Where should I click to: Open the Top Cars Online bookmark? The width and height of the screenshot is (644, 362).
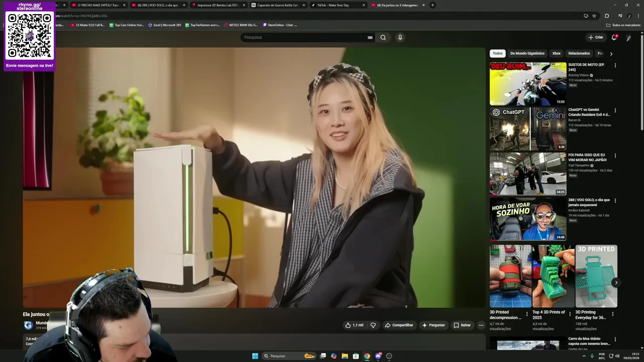click(126, 25)
